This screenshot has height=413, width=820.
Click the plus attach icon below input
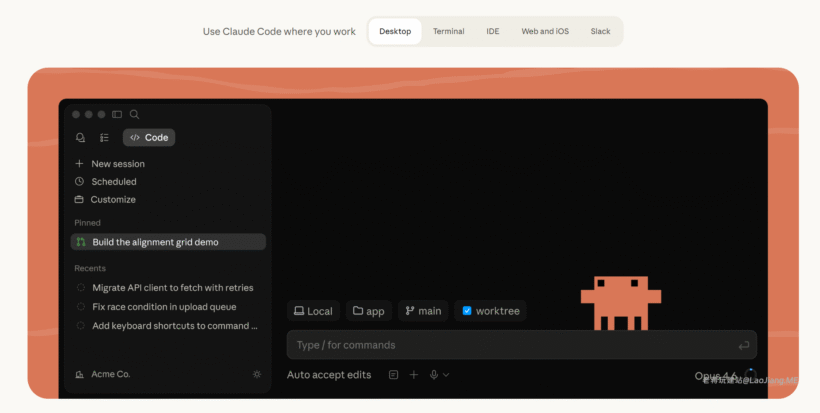[414, 375]
